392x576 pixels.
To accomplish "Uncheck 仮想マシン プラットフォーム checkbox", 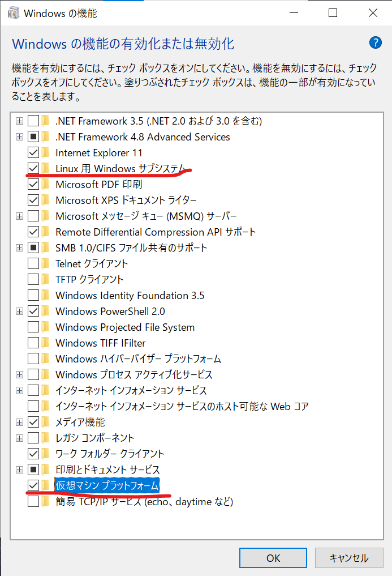I will click(33, 485).
